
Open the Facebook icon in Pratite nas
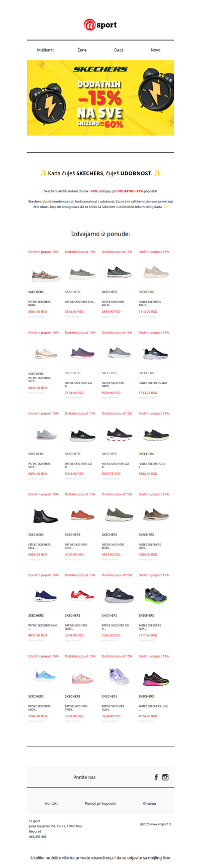point(156,777)
